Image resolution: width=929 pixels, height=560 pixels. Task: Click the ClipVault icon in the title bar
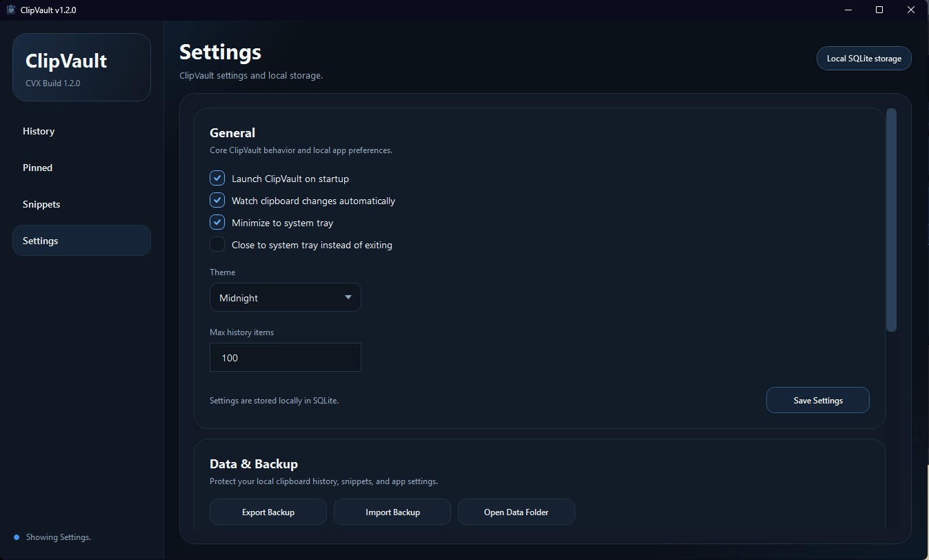pyautogui.click(x=10, y=10)
